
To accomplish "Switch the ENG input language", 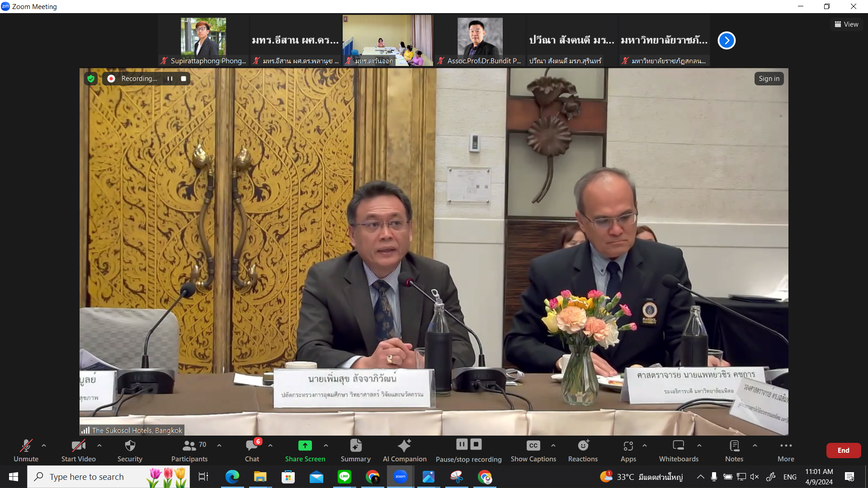I will coord(790,477).
